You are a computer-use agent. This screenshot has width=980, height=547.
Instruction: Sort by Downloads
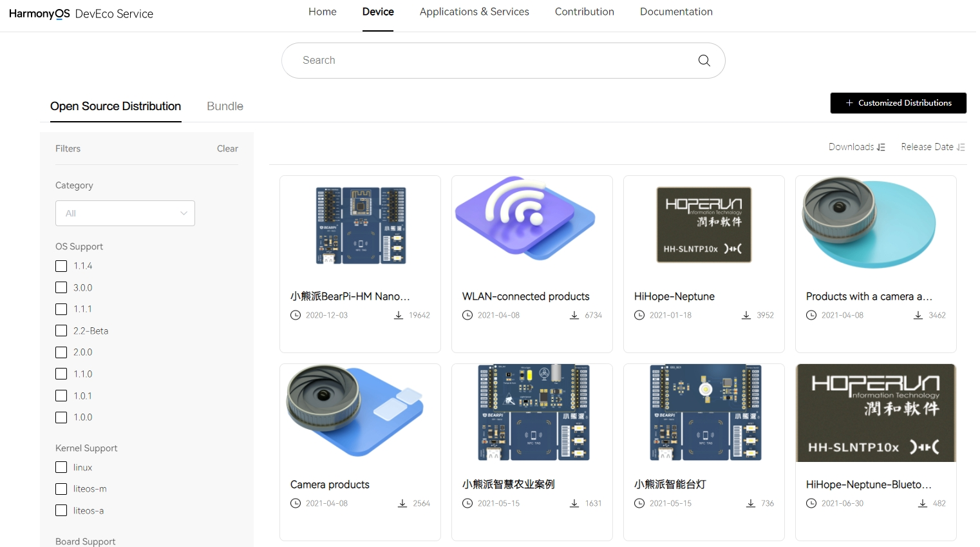(857, 148)
